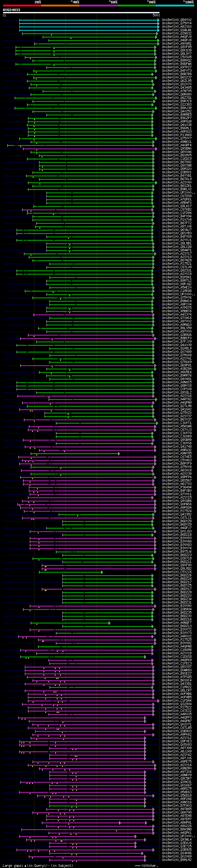Click label UniRef100_Q40252

pos(177,111)
